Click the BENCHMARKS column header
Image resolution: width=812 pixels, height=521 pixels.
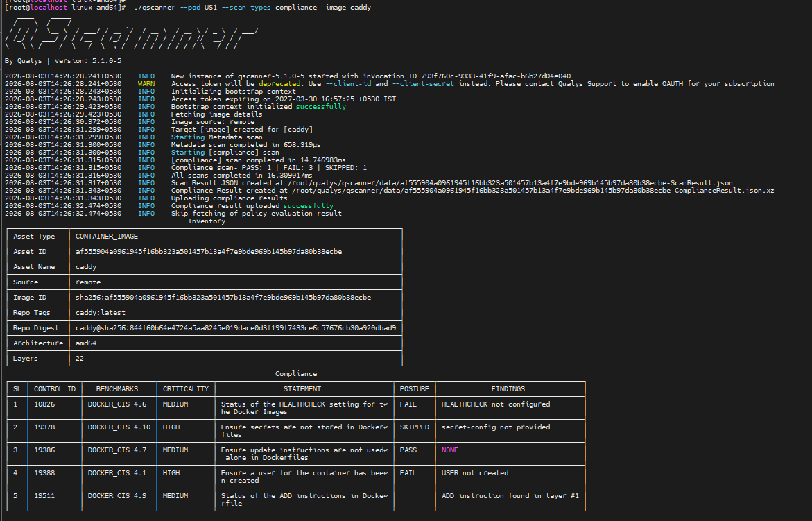(x=117, y=389)
